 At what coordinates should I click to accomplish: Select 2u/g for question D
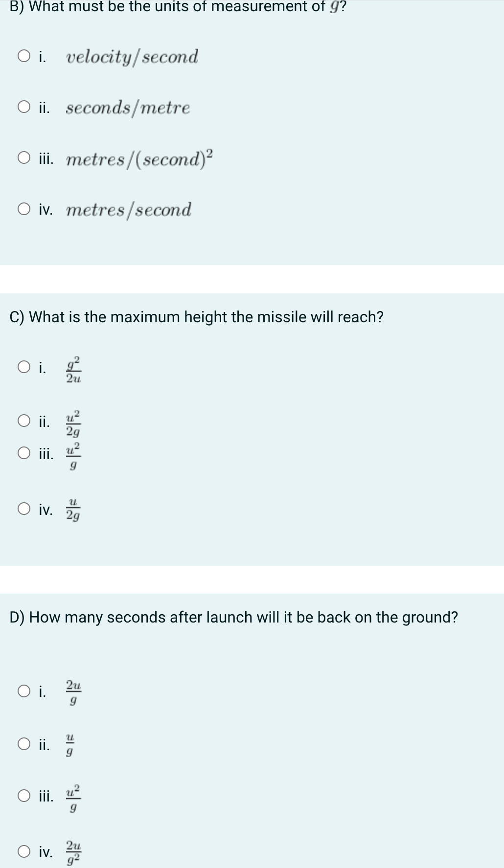24,691
